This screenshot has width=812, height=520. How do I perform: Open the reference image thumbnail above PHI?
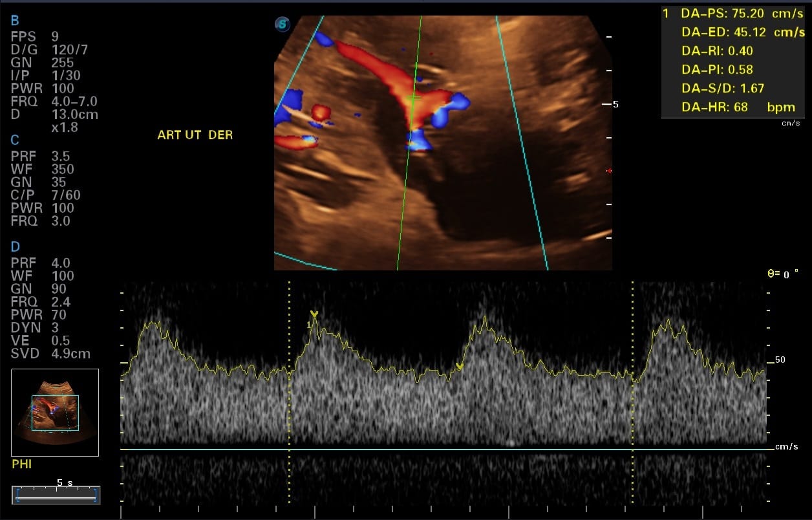[55, 413]
